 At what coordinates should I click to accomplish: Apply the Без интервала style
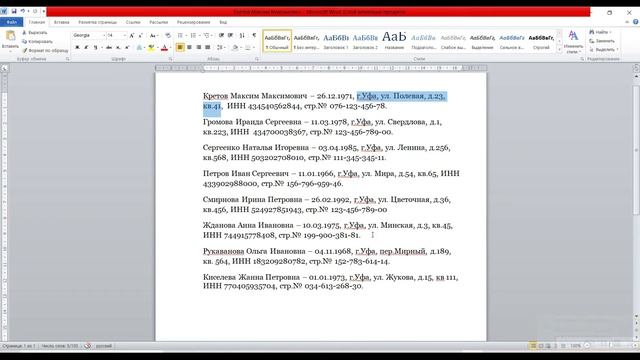[306, 41]
